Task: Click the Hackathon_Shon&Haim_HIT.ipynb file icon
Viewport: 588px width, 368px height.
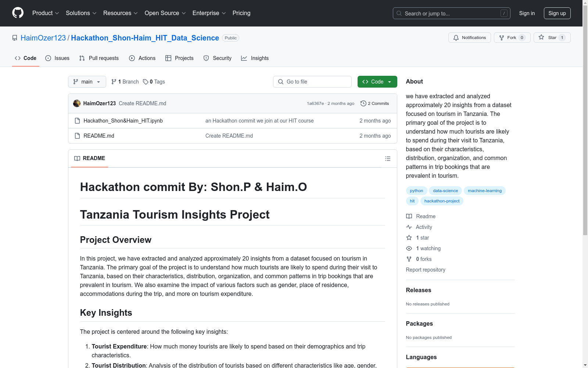Action: [x=77, y=121]
